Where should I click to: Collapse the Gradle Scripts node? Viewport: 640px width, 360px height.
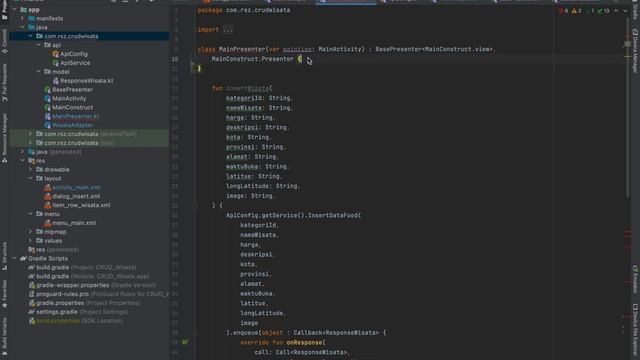tap(14, 258)
